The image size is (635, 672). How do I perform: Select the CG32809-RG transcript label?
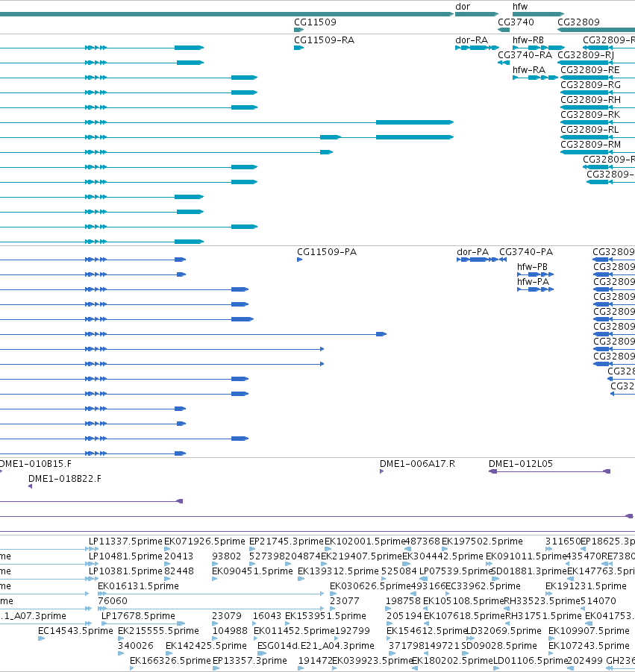point(590,85)
